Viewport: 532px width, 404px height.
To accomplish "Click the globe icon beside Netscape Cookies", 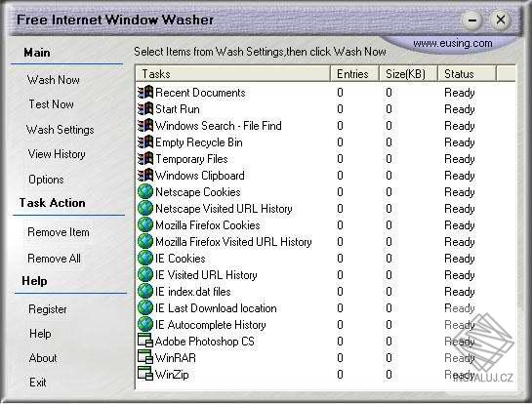I will tap(145, 191).
